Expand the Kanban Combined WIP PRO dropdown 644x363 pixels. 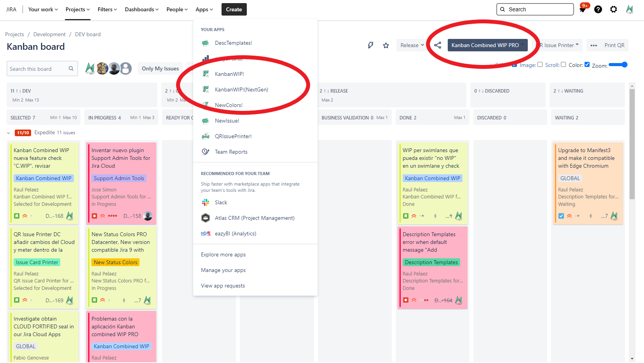click(x=523, y=45)
